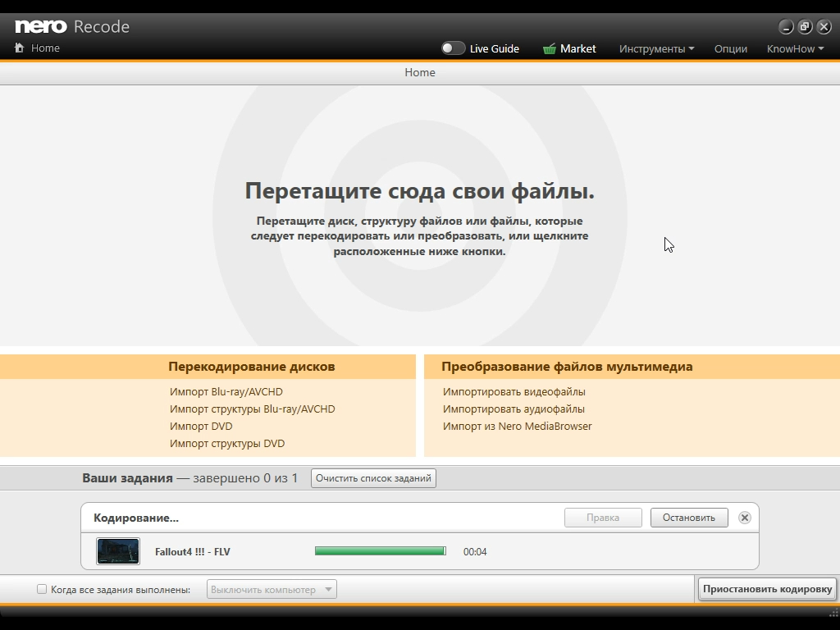Screen dimensions: 840x630
Task: Click the 'Перетащите сюда свои файлы' drop area
Action: tap(420, 216)
